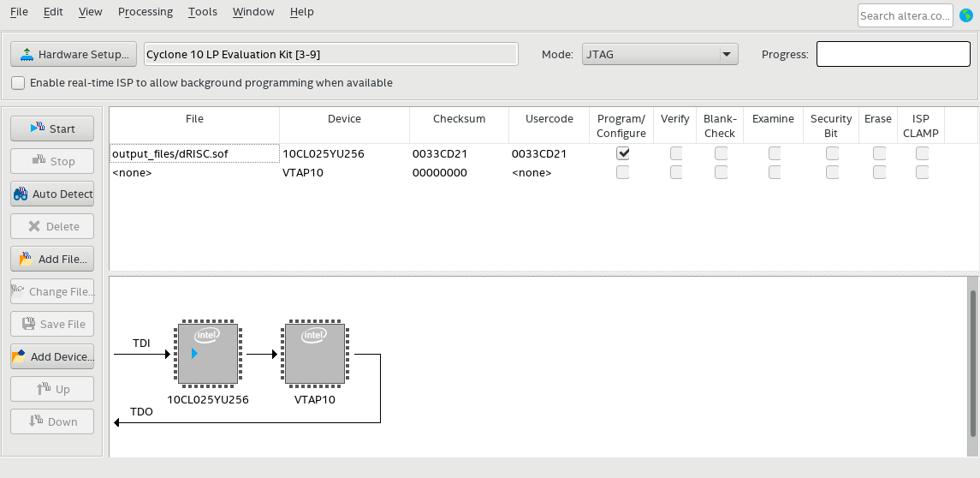Enable real-time ISP background programming checkbox
This screenshot has width=980, height=478.
tap(18, 82)
